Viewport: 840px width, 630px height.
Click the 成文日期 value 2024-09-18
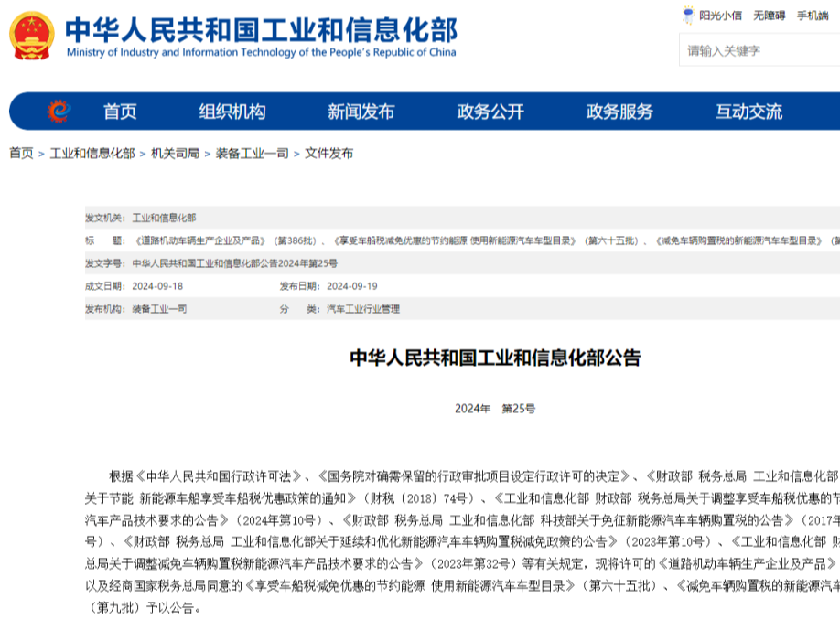point(157,286)
